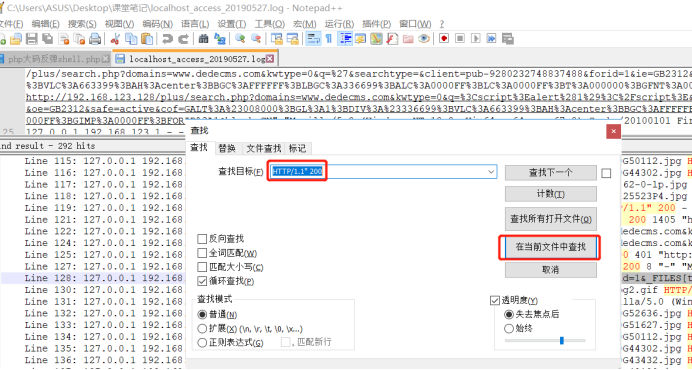Screen dimensions: 692x370
Task: Toggle the Word Wrap toolbar icon
Action: [313, 39]
